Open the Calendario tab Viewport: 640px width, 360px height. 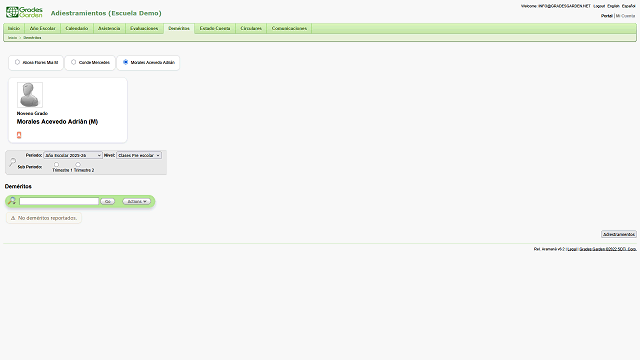click(77, 29)
